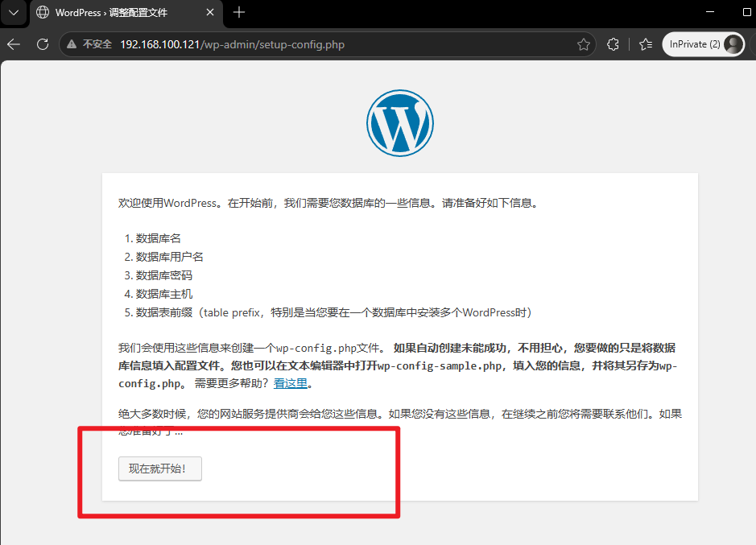Screen dimensions: 756x545
Task: Click the 不安全 label text
Action: coord(97,44)
